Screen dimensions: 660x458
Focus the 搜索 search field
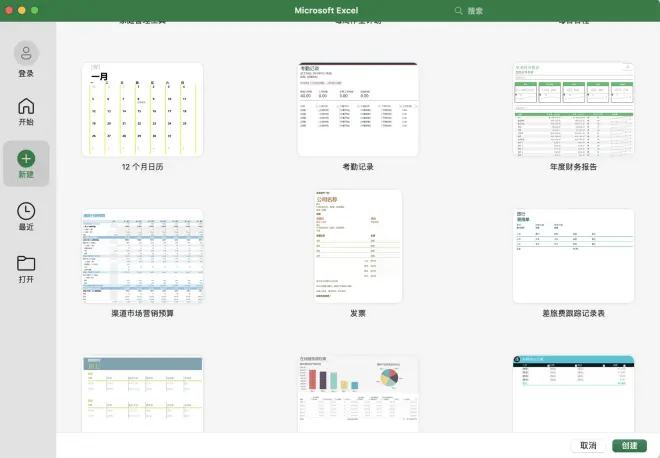pyautogui.click(x=475, y=11)
